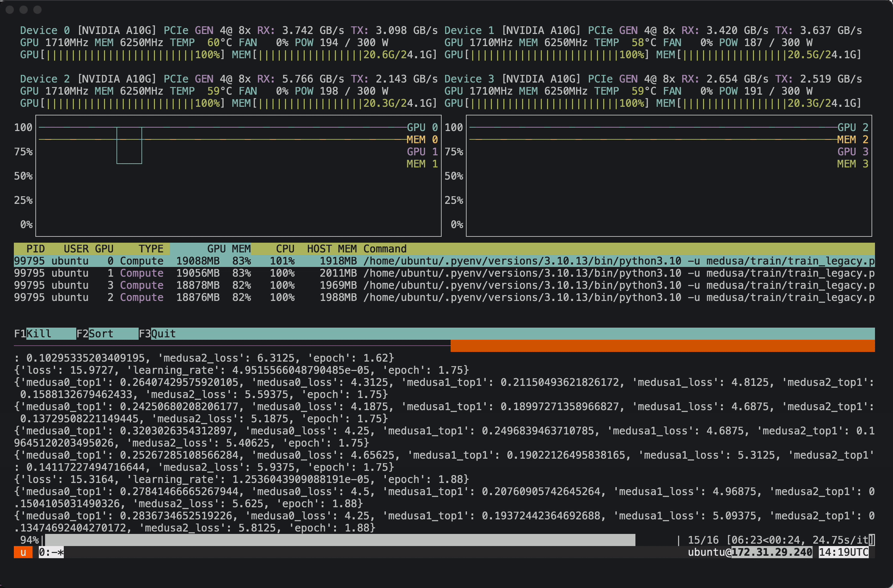Click the tmux window tab 0:-*
Screen dimensions: 893x588
pyautogui.click(x=51, y=552)
